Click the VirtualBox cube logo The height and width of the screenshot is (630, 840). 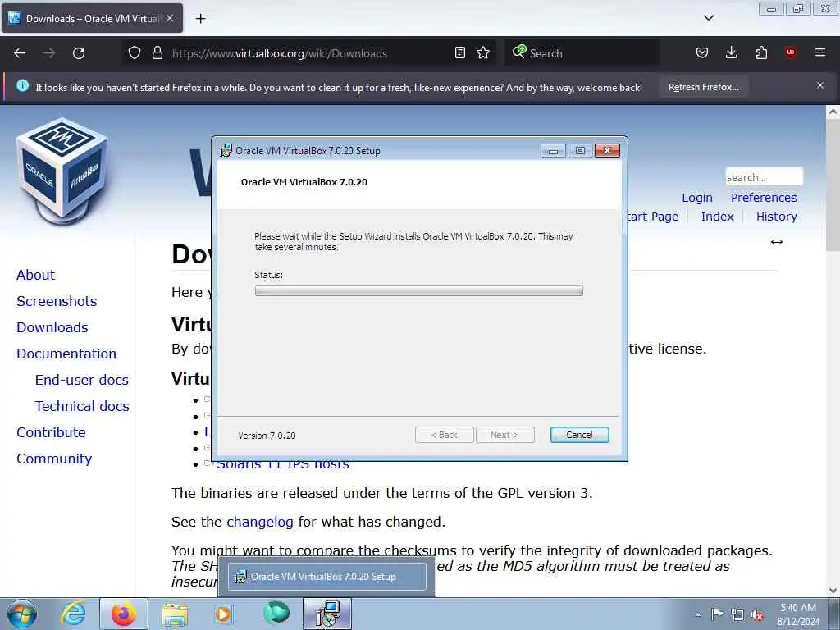coord(62,171)
